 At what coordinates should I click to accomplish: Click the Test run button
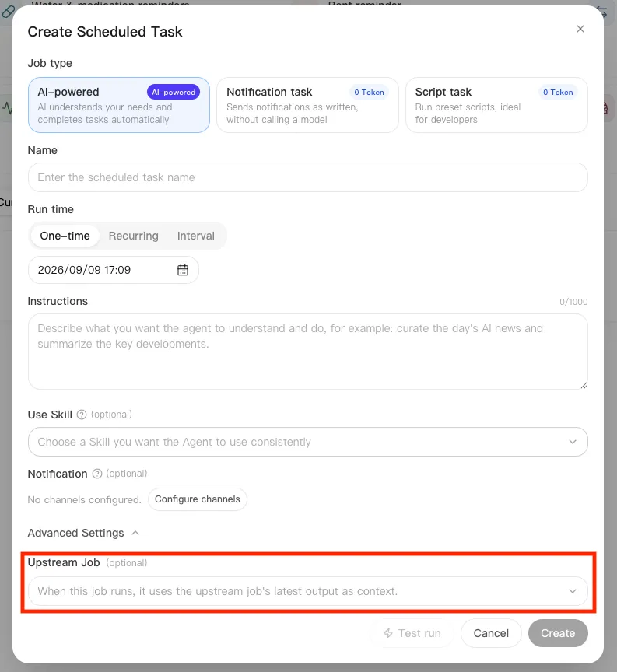coord(412,633)
